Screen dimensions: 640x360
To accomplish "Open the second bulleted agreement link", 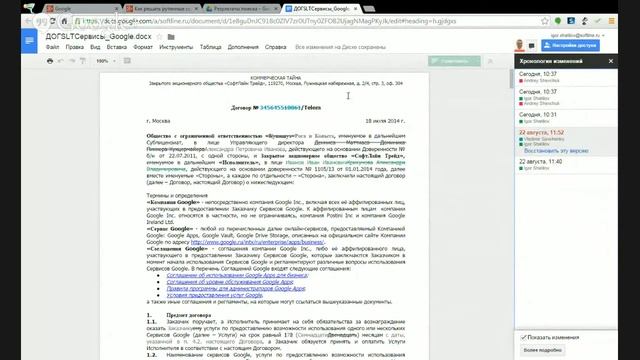I will point(230,282).
